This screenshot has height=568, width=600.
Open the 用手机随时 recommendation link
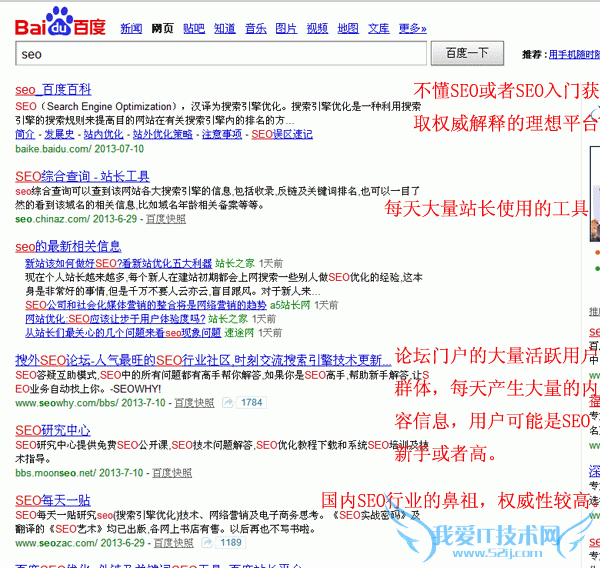coord(574,54)
